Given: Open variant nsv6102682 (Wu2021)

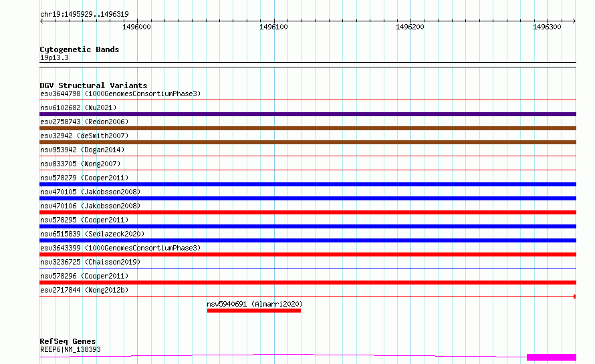Looking at the screenshot, I should point(78,108).
